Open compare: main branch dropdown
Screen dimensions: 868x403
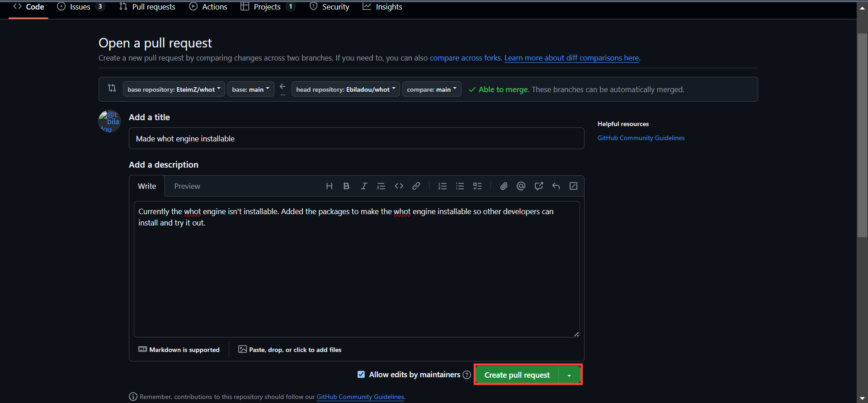[432, 89]
